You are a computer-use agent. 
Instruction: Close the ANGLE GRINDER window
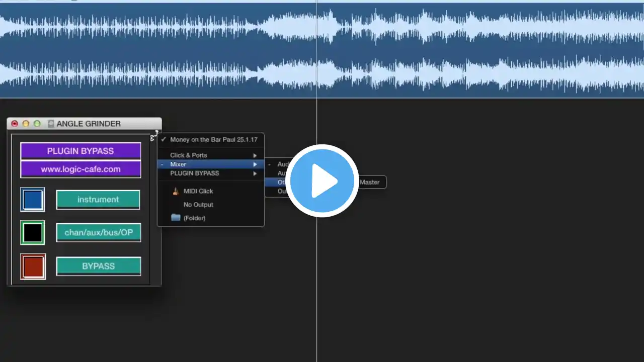coord(15,124)
